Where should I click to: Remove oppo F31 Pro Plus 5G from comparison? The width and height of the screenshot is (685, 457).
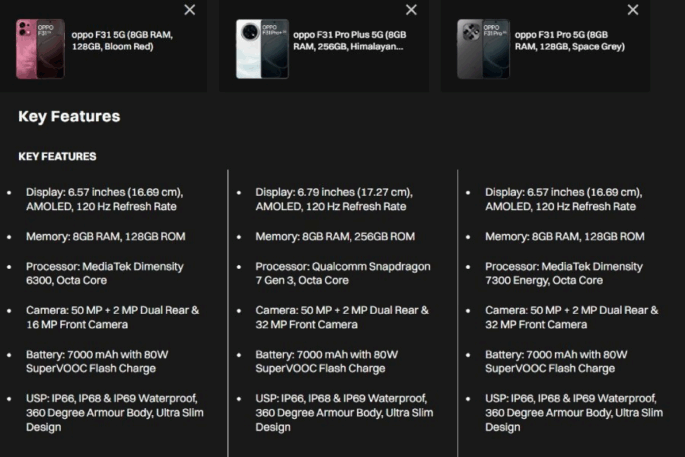(411, 10)
